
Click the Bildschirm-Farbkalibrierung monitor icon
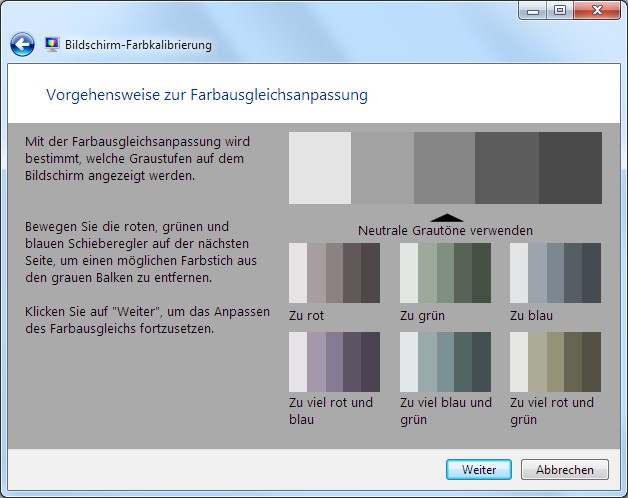point(52,44)
